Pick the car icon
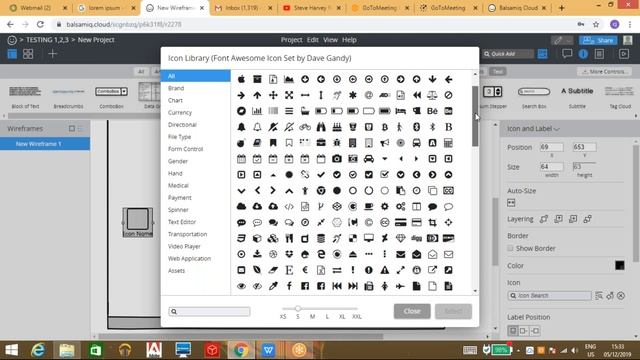 point(369,159)
